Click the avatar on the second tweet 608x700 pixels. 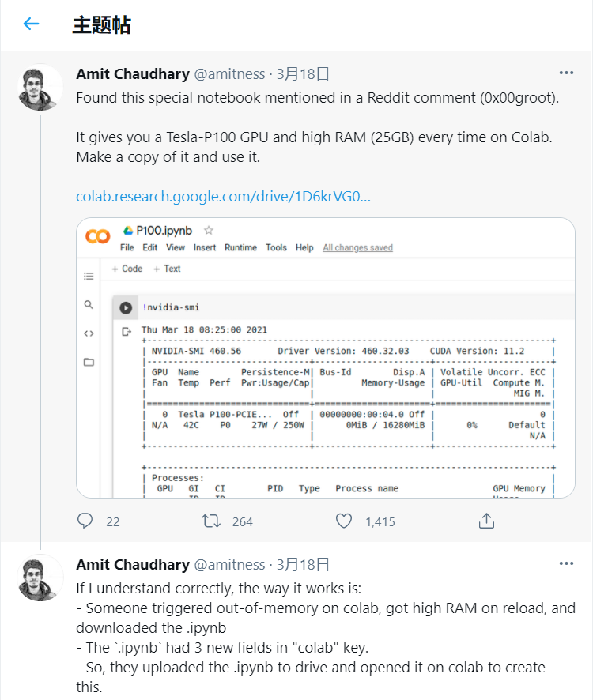[40, 578]
